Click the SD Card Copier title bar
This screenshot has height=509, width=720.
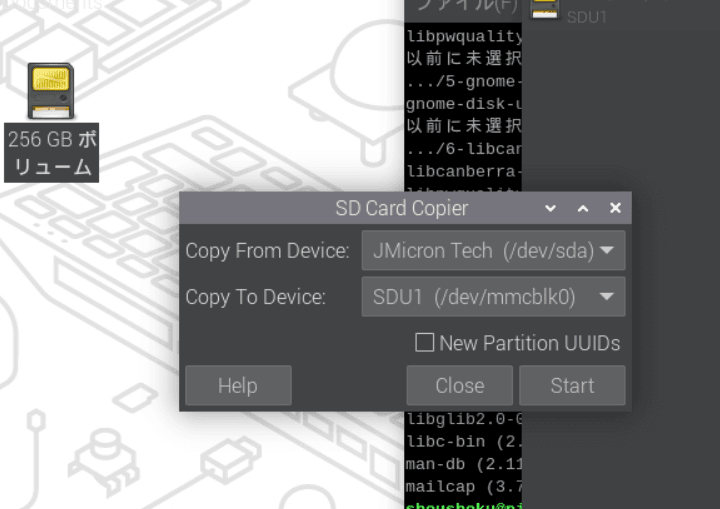(x=400, y=209)
